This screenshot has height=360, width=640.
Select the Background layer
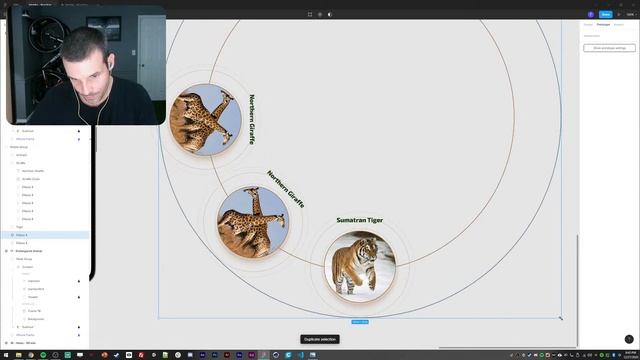[x=36, y=319]
